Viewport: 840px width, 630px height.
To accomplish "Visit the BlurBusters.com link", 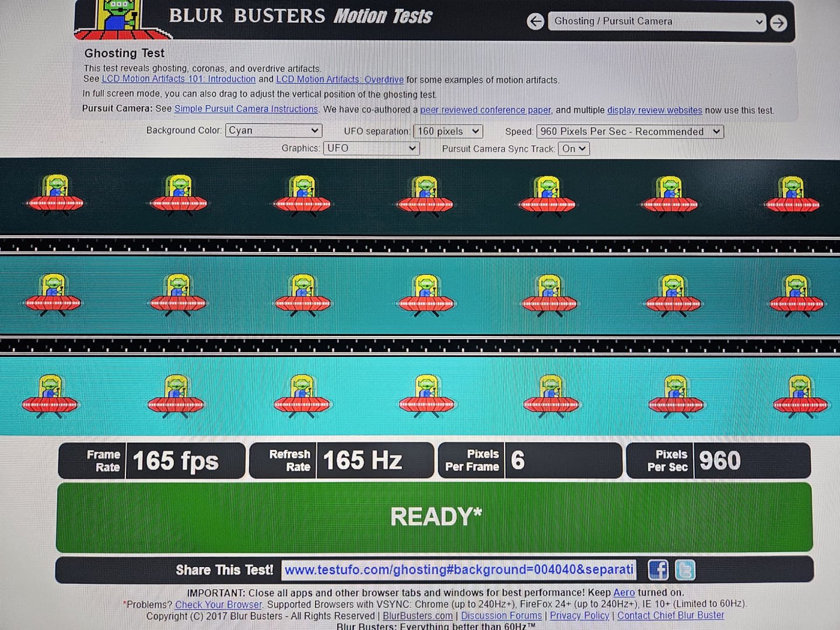I will pyautogui.click(x=418, y=616).
